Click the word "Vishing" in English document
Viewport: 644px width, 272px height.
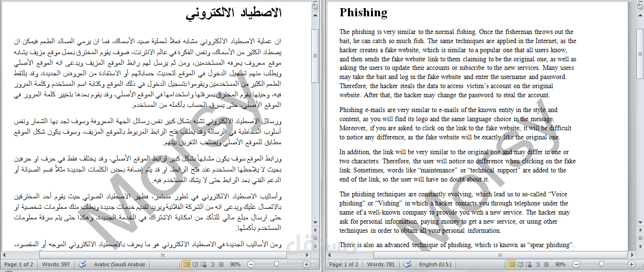[391, 203]
